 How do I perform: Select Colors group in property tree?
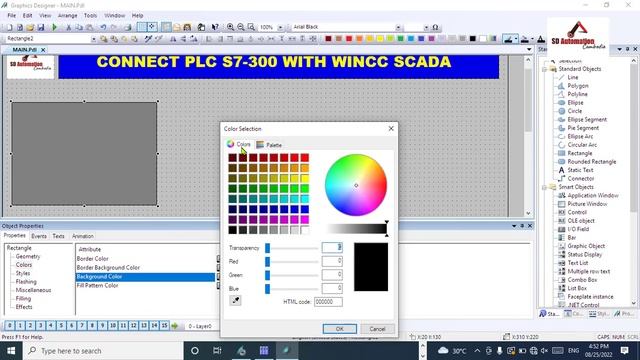(24, 264)
